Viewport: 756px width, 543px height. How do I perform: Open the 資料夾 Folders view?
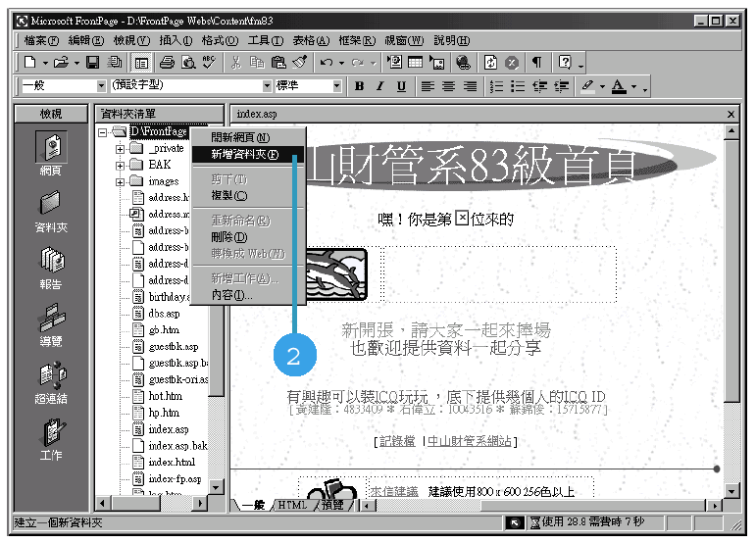click(x=51, y=212)
